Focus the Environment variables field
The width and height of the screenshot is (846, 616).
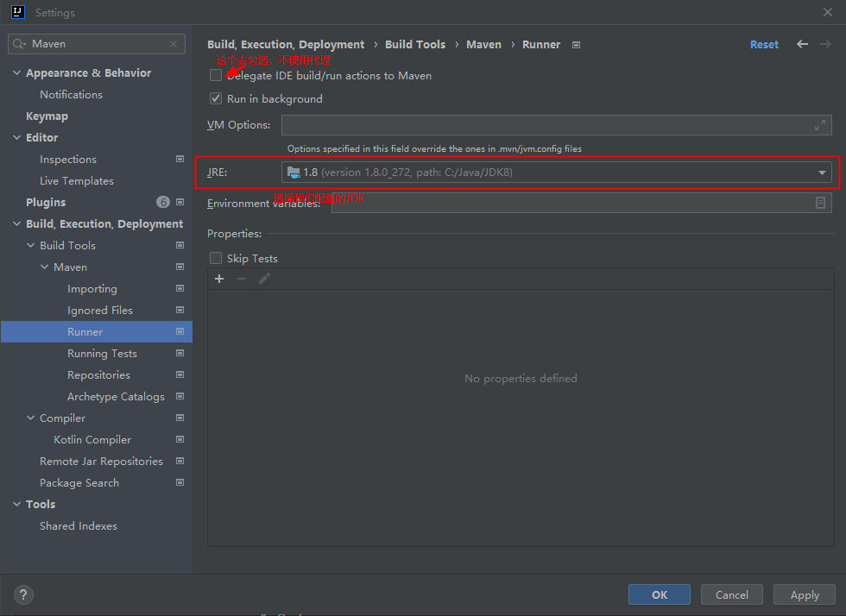pyautogui.click(x=582, y=203)
